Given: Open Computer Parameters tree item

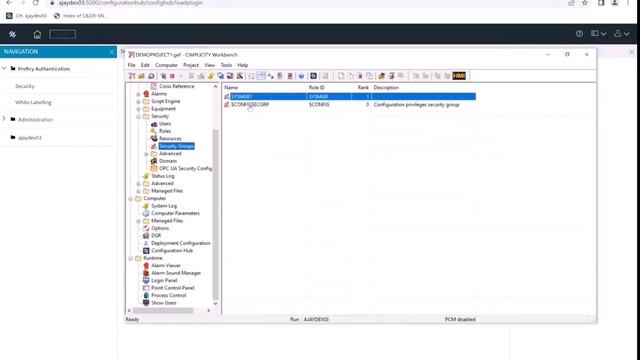Looking at the screenshot, I should click(175, 213).
